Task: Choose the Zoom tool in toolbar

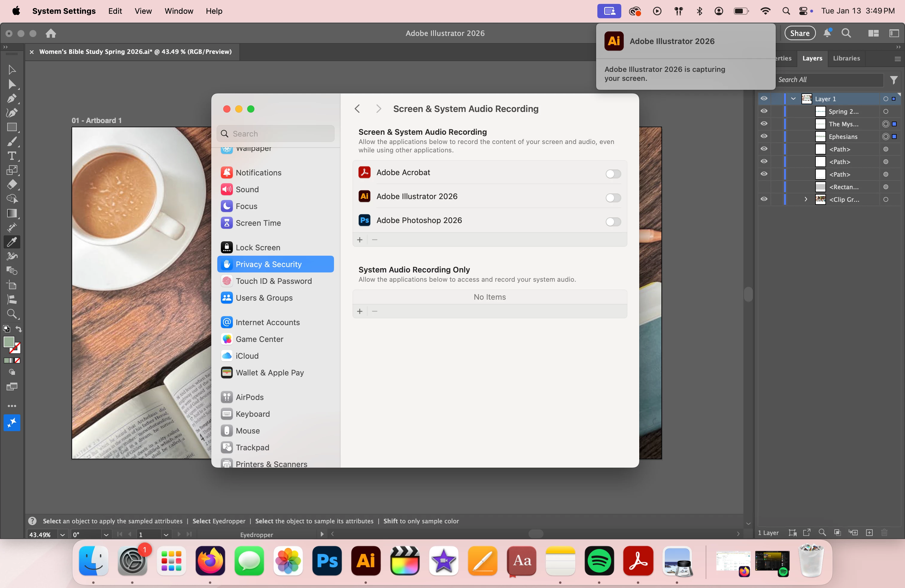Action: pos(12,314)
